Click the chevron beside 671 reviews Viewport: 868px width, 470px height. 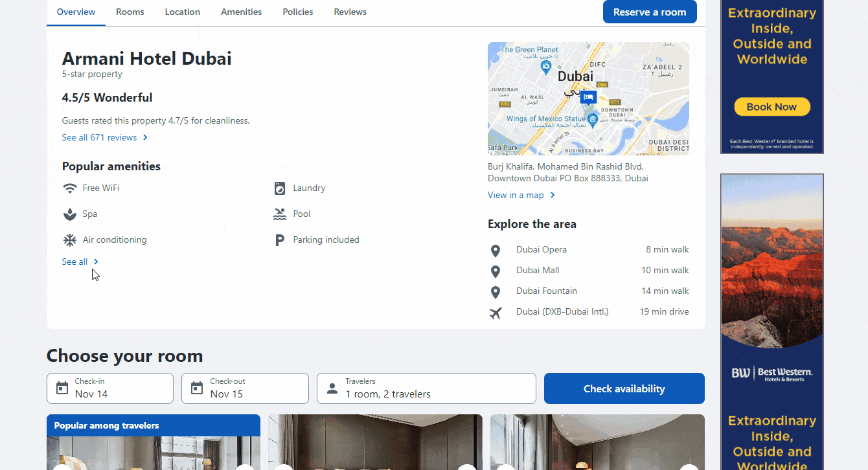coord(145,137)
